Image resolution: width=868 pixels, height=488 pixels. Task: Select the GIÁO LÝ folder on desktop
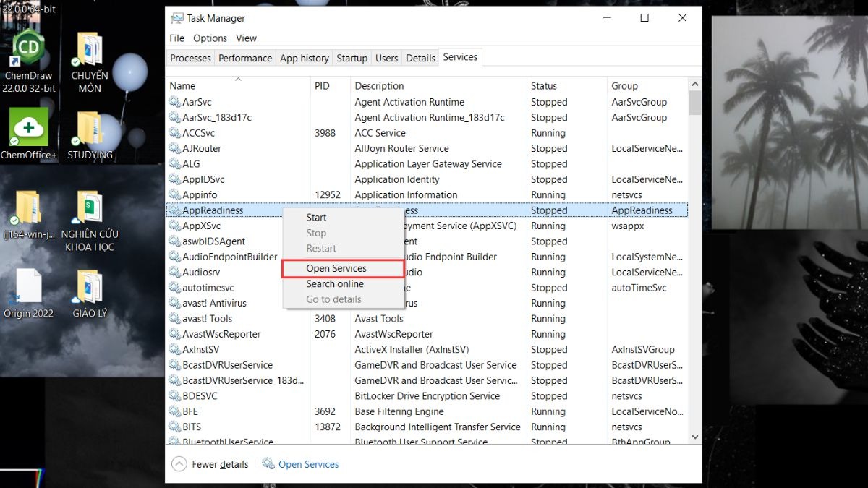click(x=90, y=293)
